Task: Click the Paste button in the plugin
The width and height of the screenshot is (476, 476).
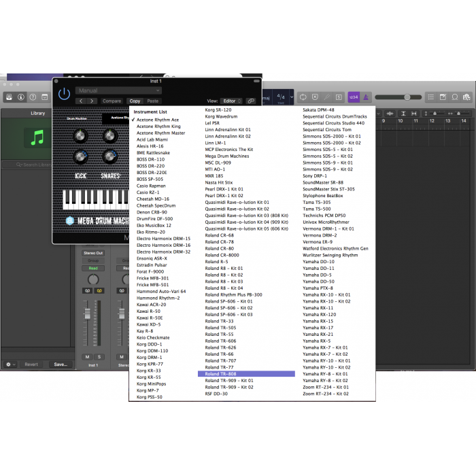Action: (x=153, y=101)
